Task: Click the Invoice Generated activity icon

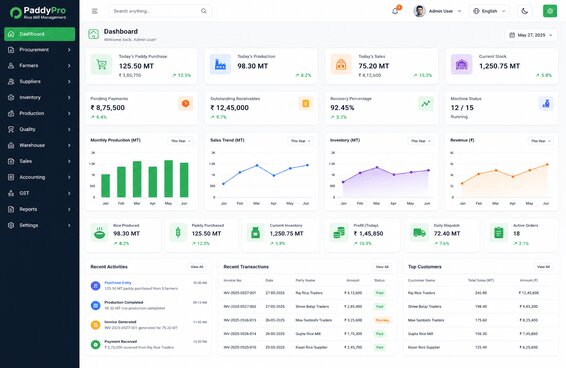Action: (x=95, y=325)
